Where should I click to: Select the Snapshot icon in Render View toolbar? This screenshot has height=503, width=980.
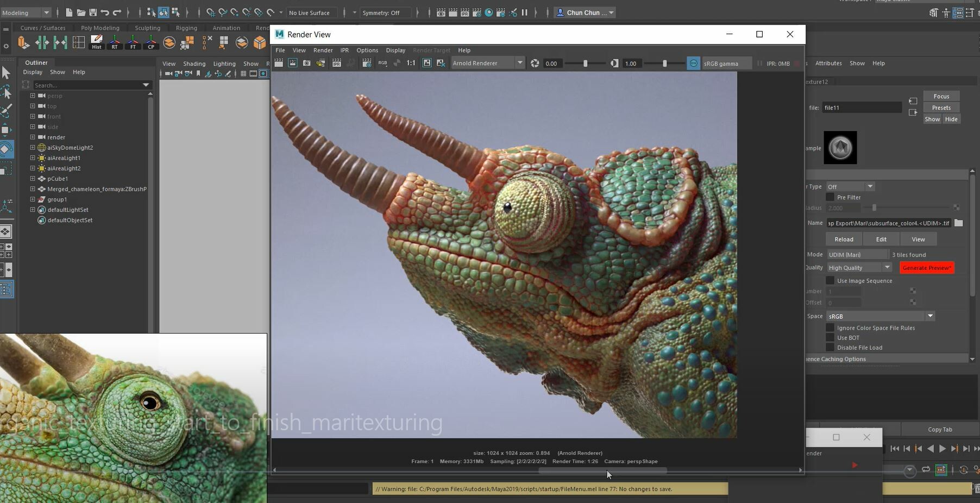click(x=306, y=63)
